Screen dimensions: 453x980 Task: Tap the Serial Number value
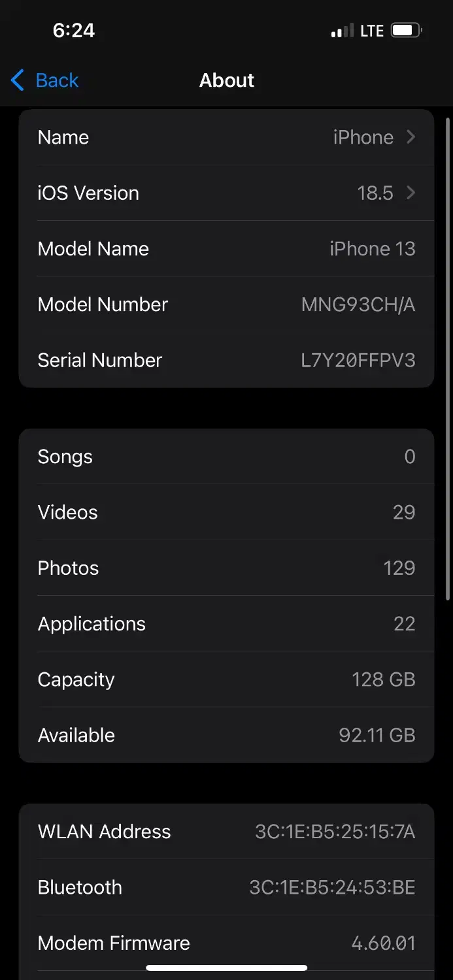pos(358,360)
